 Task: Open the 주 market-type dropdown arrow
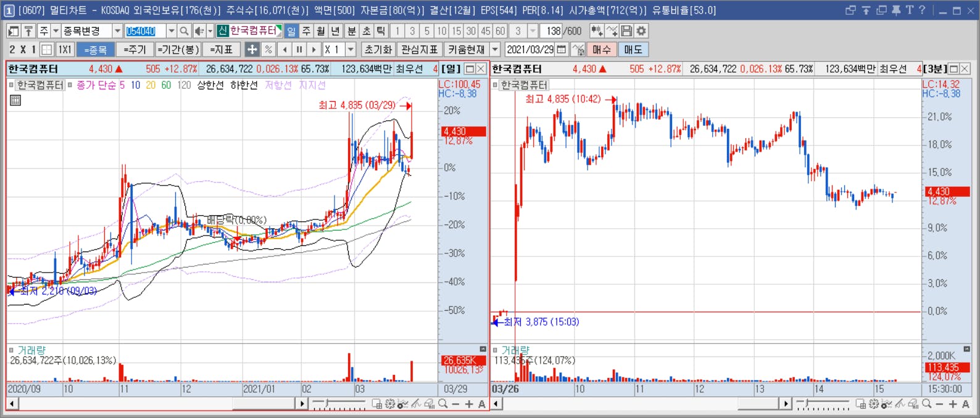tap(56, 31)
